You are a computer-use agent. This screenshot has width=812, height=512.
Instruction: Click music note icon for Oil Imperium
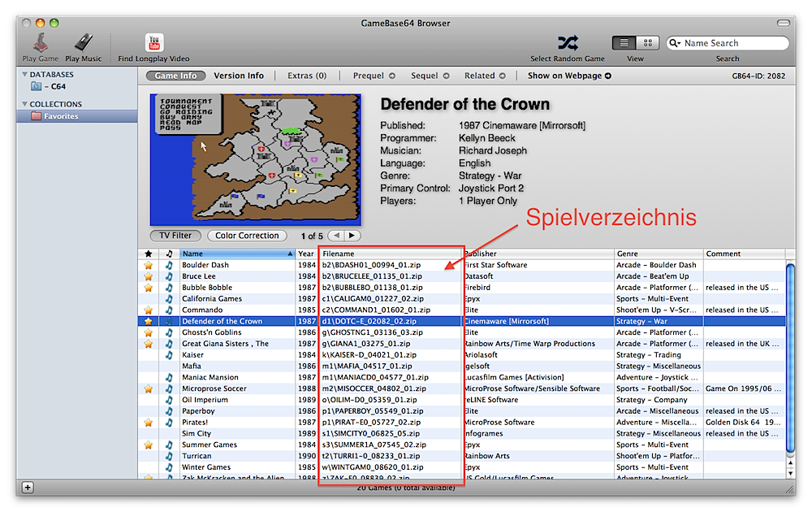169,400
